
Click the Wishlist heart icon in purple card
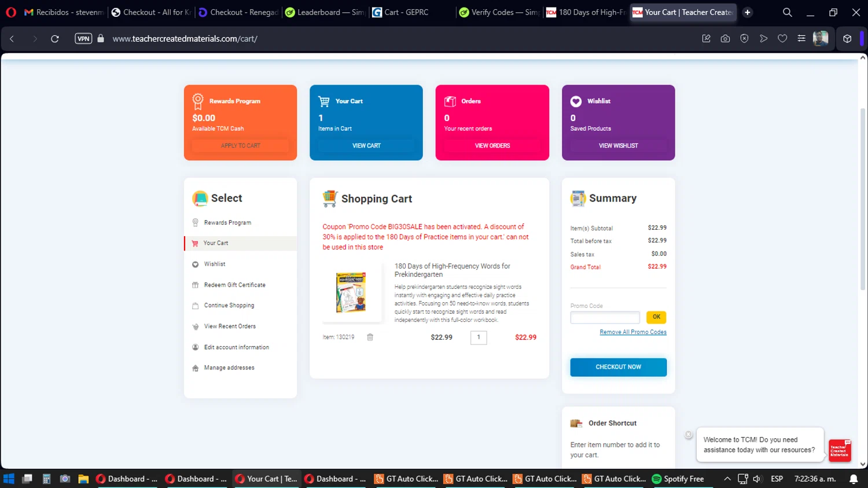(576, 101)
